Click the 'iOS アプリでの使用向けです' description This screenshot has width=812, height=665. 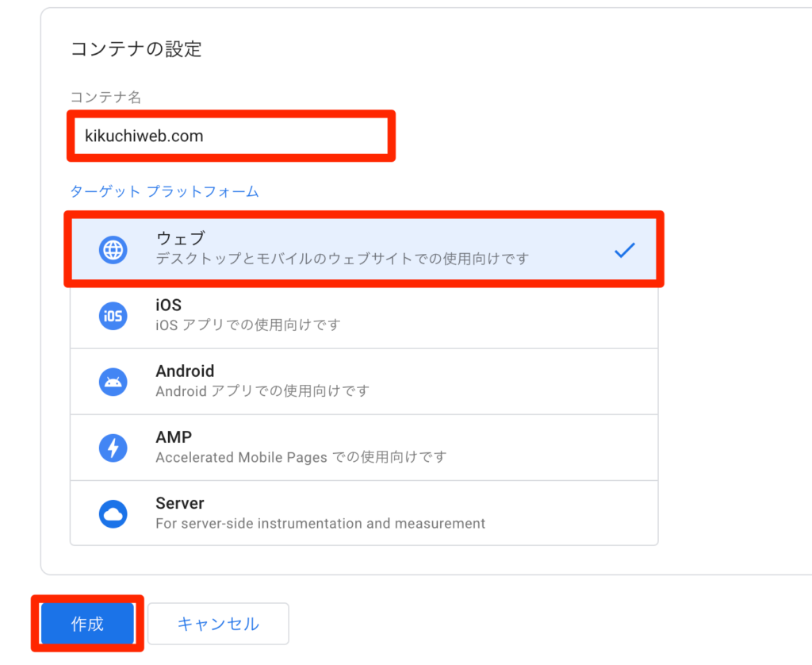pos(248,325)
